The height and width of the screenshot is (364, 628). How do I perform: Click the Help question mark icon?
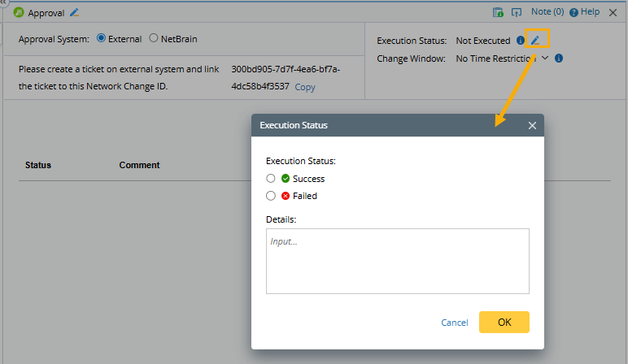pyautogui.click(x=574, y=12)
